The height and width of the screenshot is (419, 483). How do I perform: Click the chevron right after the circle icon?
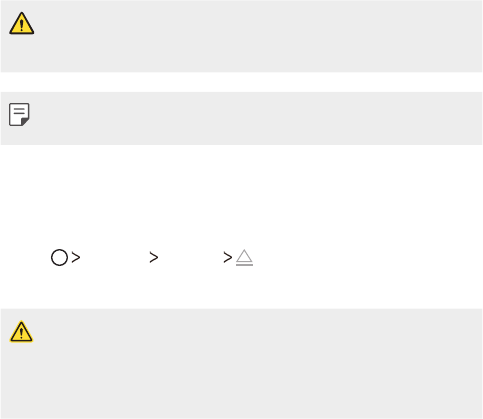(x=76, y=257)
